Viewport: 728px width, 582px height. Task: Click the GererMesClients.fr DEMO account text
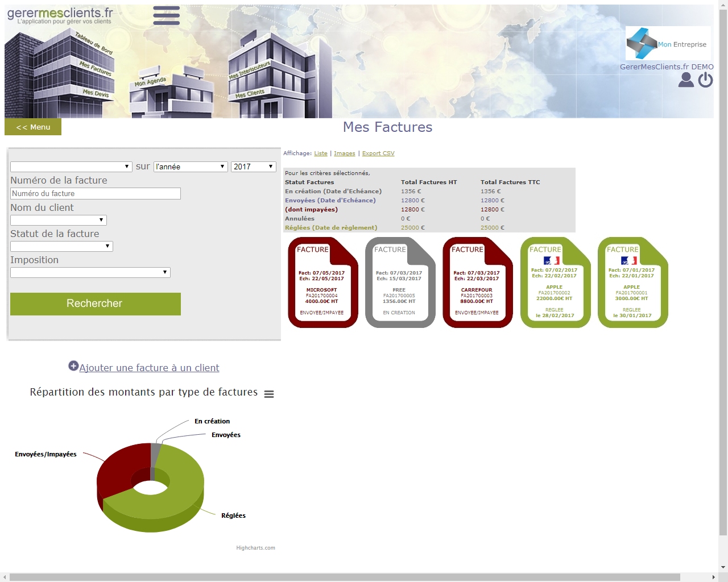(x=667, y=66)
